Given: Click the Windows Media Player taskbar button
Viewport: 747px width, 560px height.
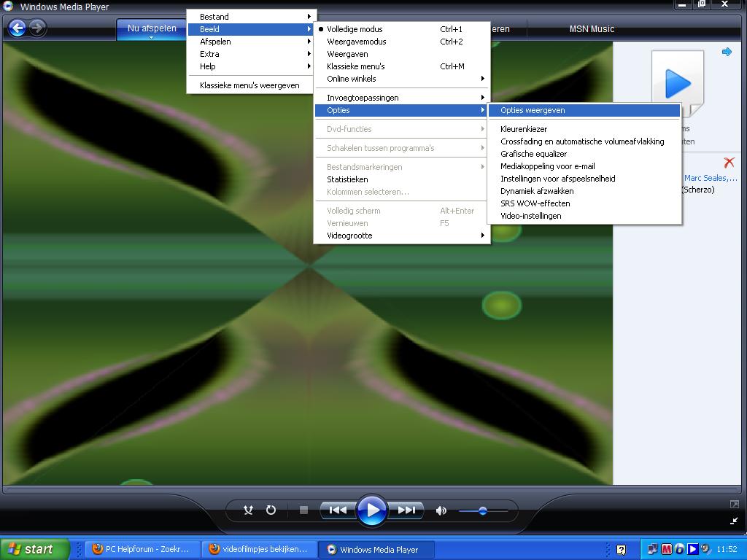Looking at the screenshot, I should (x=376, y=549).
